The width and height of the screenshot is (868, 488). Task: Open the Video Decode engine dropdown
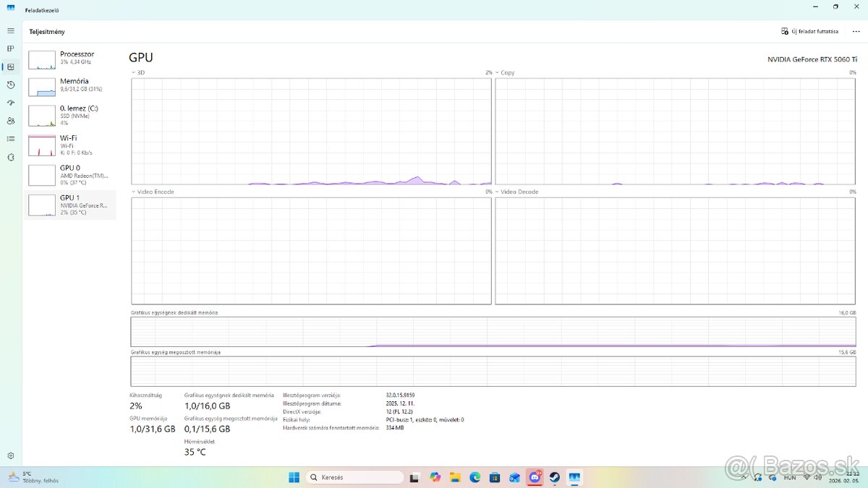click(498, 192)
